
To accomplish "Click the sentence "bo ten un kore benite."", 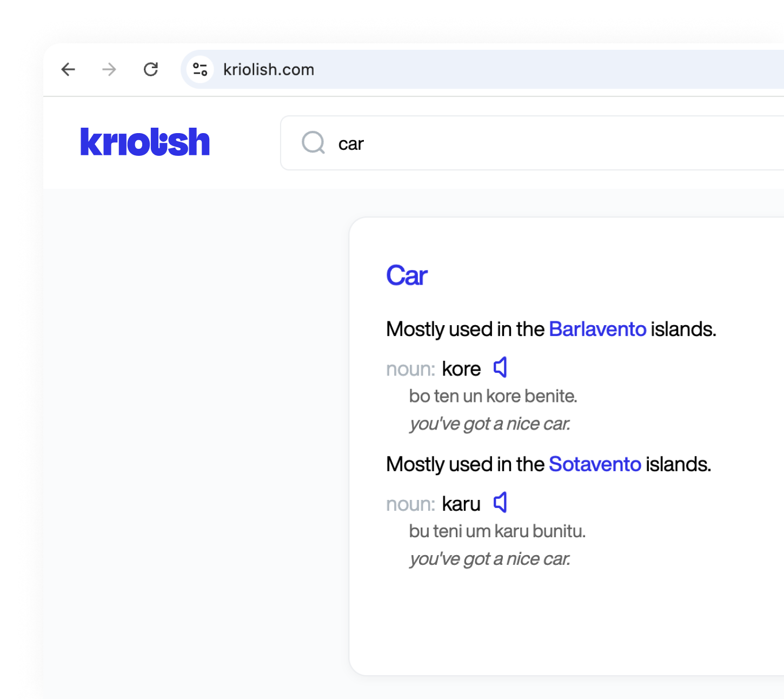I will (493, 396).
